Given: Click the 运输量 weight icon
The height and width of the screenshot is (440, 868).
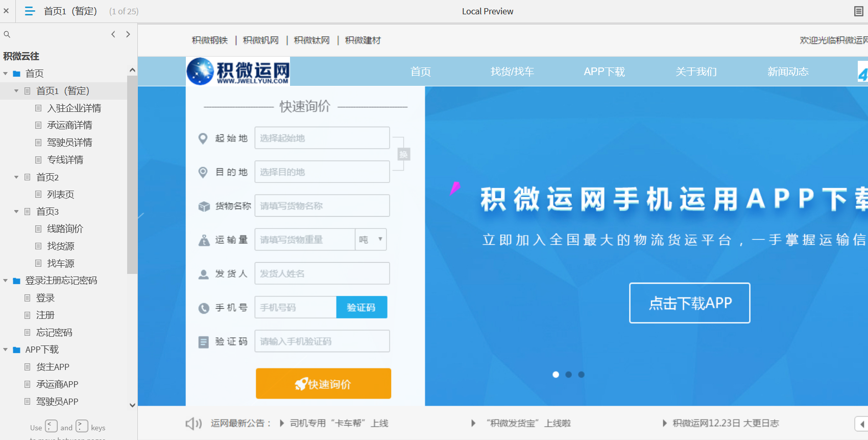Looking at the screenshot, I should [204, 240].
